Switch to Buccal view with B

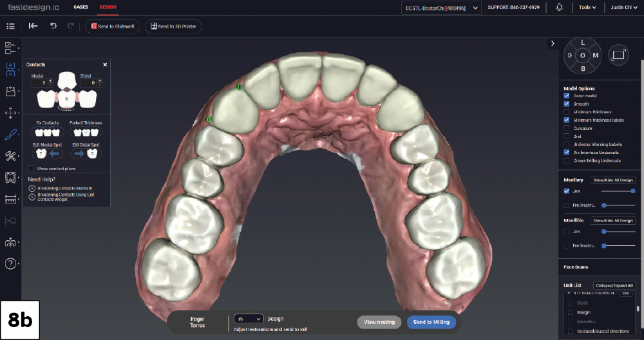click(x=582, y=68)
